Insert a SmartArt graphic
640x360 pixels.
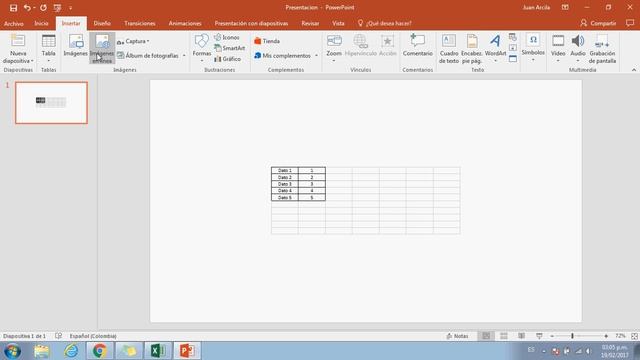[x=229, y=48]
